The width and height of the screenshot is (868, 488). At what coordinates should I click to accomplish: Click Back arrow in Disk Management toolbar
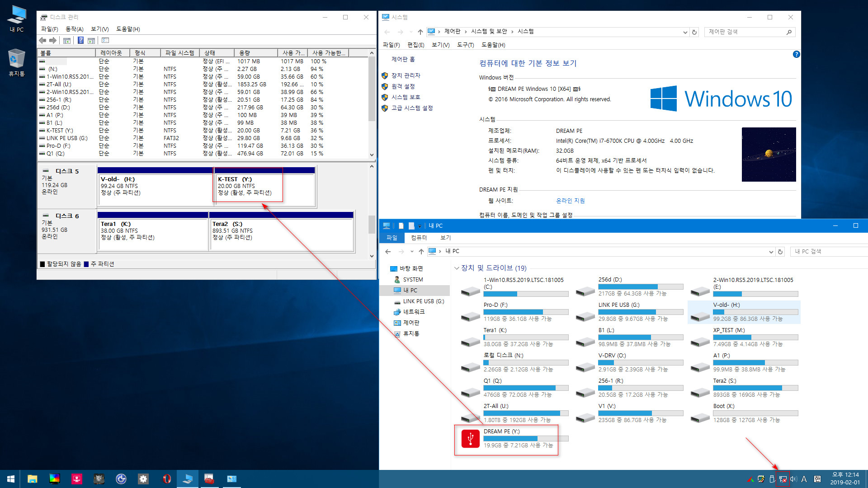pos(42,41)
